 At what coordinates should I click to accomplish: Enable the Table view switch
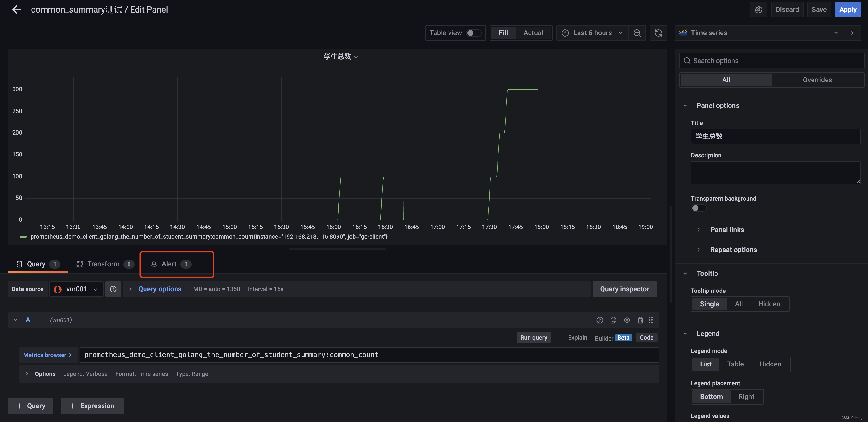point(473,33)
